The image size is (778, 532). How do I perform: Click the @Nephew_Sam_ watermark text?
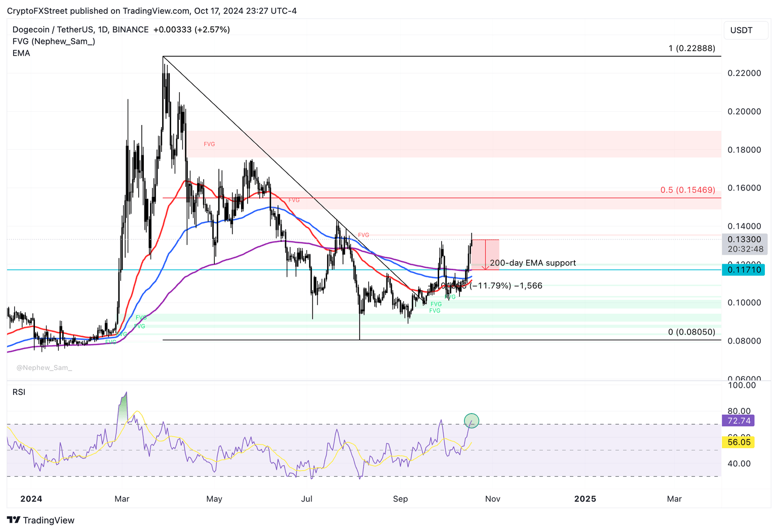click(x=44, y=368)
